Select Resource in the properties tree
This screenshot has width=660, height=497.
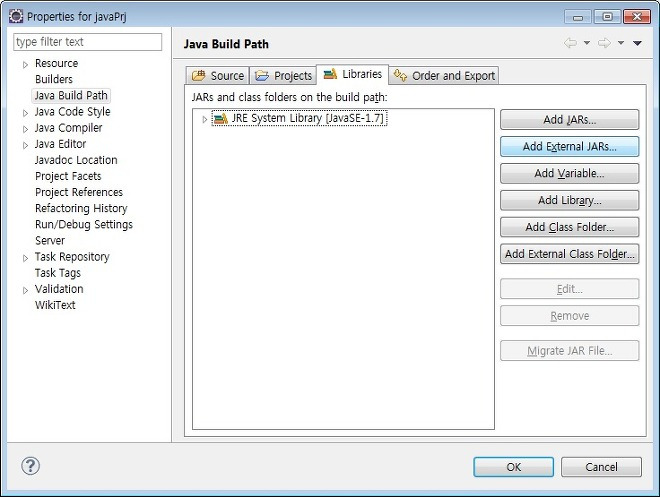coord(56,63)
